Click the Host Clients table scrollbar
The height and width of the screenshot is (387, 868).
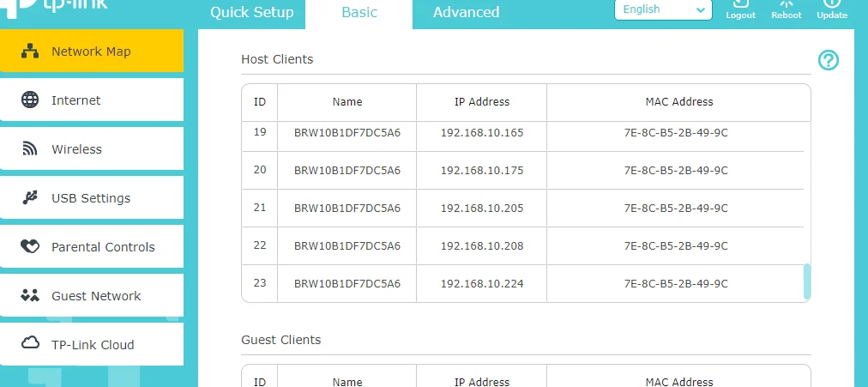click(807, 281)
